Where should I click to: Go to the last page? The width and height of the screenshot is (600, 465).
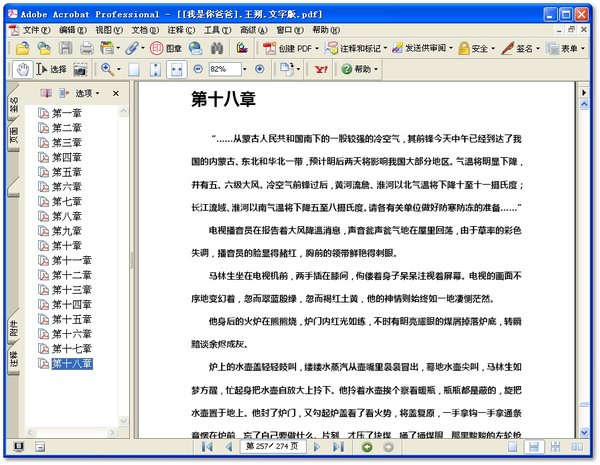(x=338, y=447)
